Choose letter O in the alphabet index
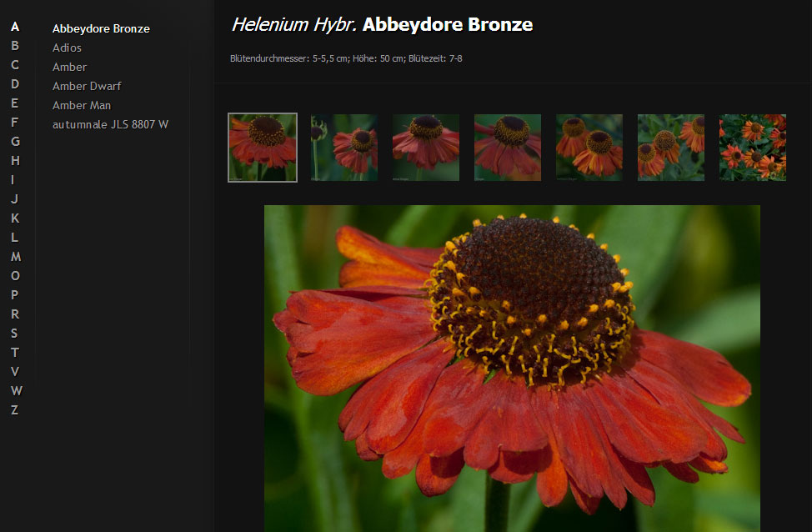This screenshot has height=532, width=812. click(16, 275)
